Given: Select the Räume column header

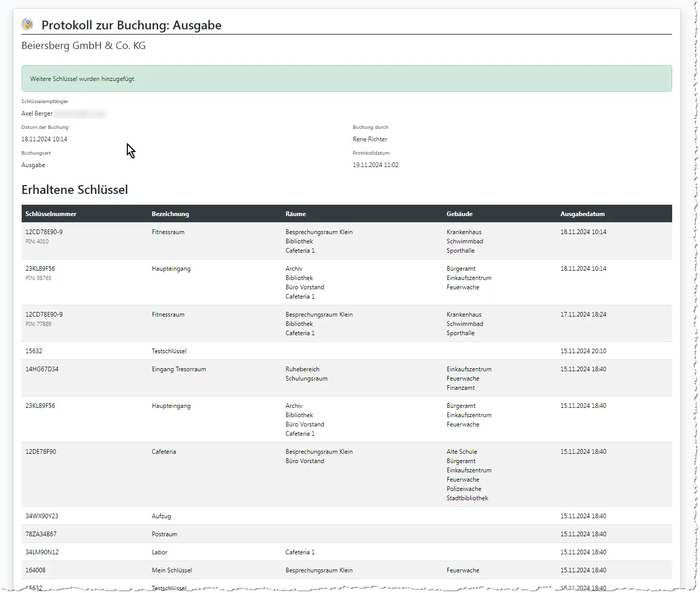Looking at the screenshot, I should click(x=295, y=214).
